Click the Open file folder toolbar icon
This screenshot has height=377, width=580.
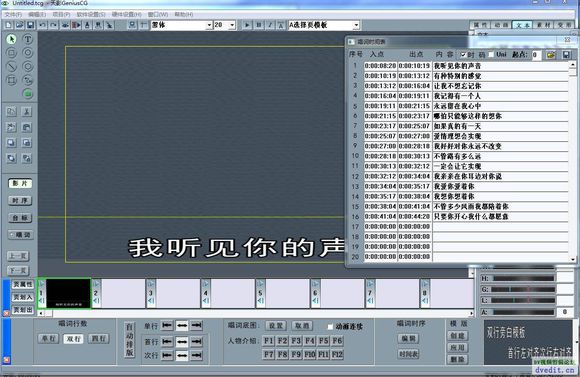19,25
